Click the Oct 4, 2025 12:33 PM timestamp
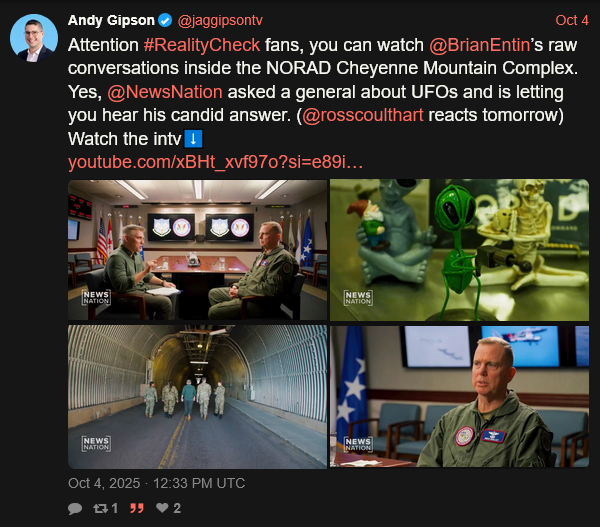The width and height of the screenshot is (600, 527). [157, 483]
